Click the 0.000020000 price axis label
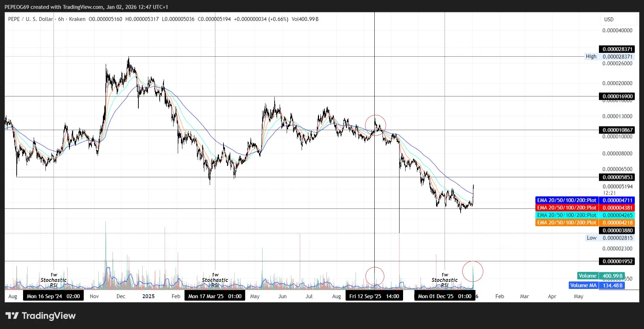The height and width of the screenshot is (329, 644). pos(617,83)
